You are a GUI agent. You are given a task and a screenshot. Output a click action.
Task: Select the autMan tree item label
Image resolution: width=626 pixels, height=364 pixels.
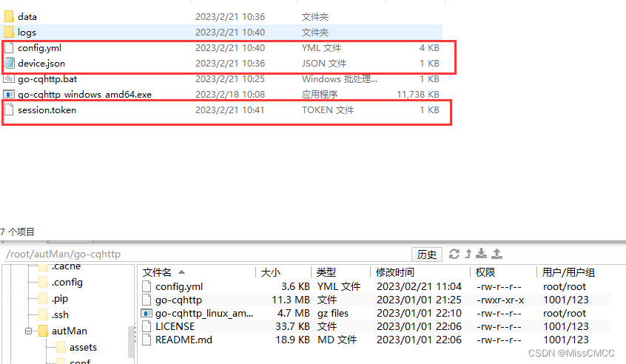tap(70, 331)
